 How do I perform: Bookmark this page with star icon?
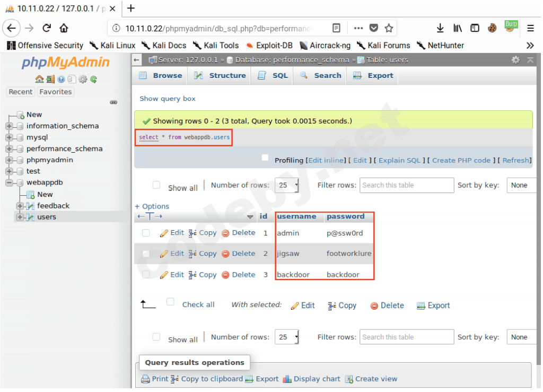coord(389,28)
